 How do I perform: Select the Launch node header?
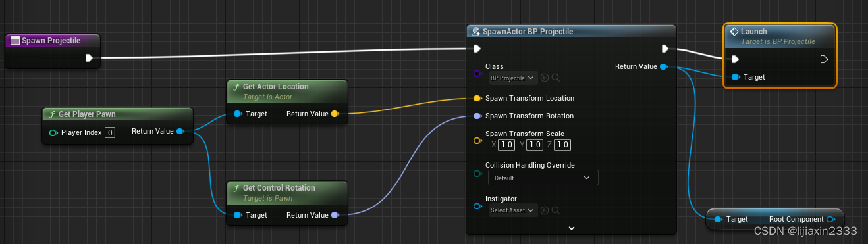780,36
